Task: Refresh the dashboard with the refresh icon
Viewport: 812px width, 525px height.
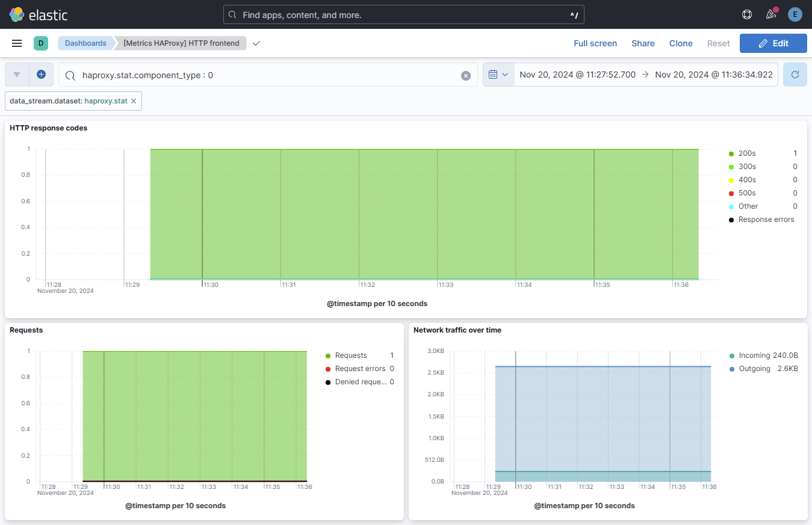Action: [x=795, y=74]
